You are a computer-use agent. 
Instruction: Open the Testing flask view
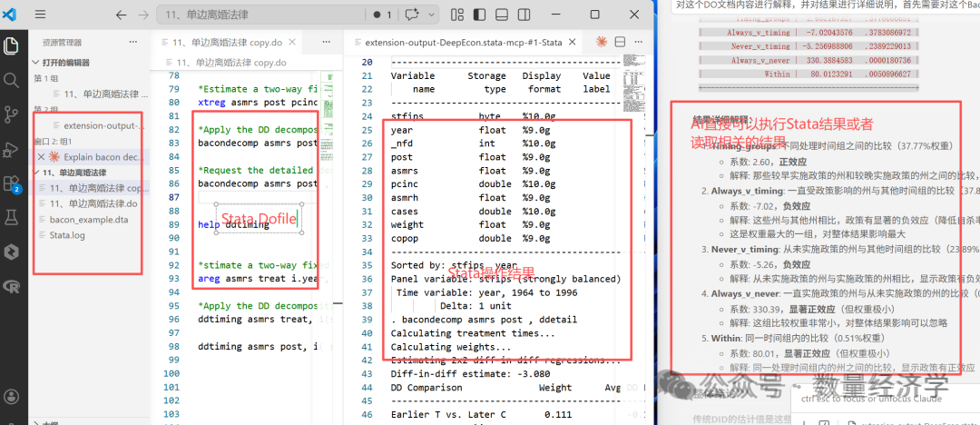[11, 218]
